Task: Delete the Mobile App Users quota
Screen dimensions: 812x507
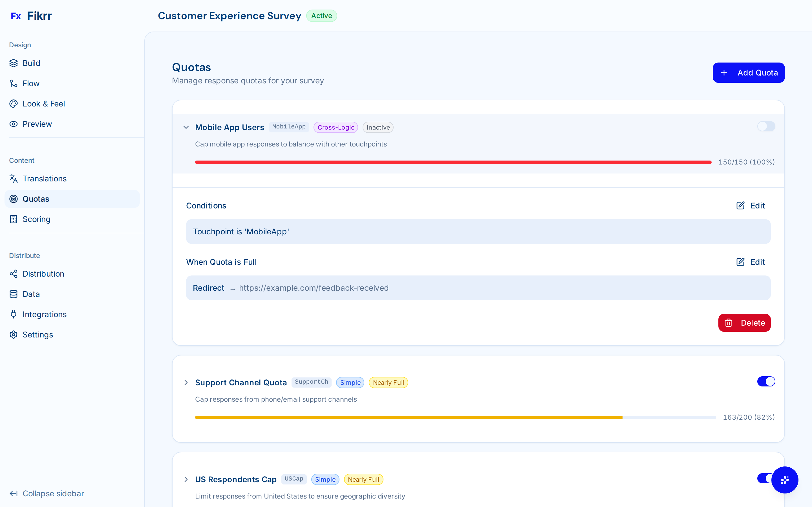Action: (744, 323)
